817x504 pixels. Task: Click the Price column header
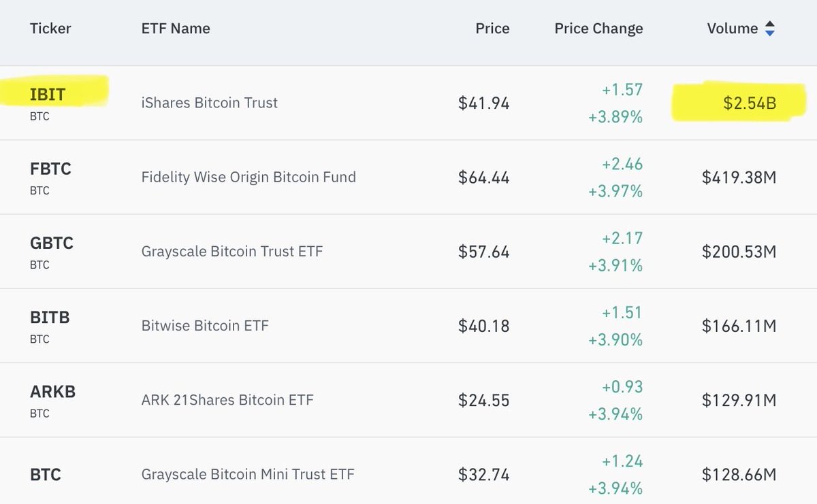pos(492,29)
